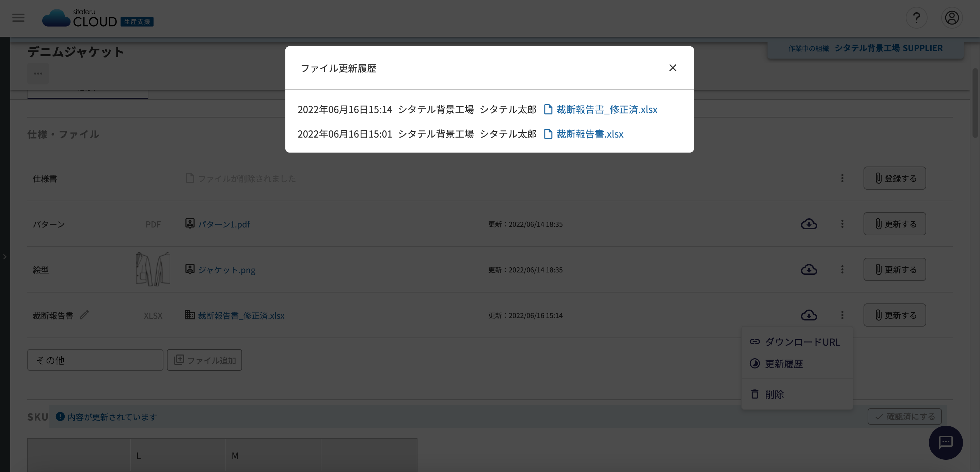Open the ジャケット.png file link
Screen dimensions: 980x472
tap(226, 270)
